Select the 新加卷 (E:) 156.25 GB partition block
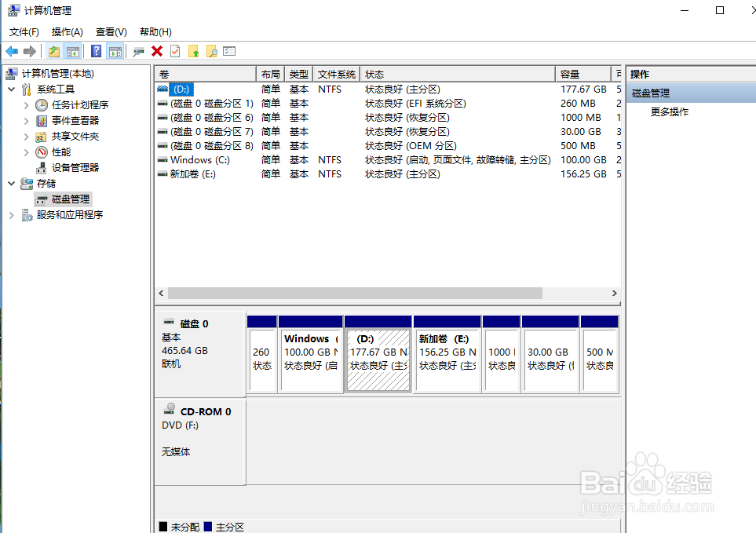This screenshot has width=756, height=533. click(447, 354)
